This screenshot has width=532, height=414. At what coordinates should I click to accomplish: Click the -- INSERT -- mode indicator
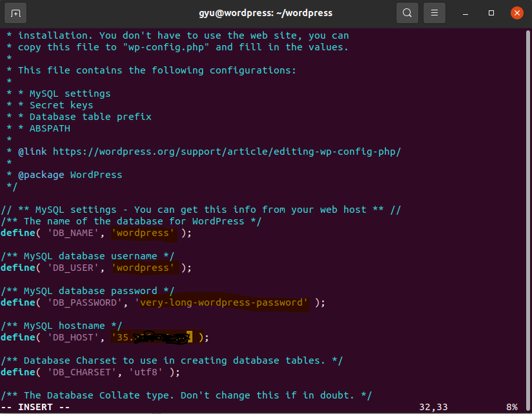pos(36,407)
